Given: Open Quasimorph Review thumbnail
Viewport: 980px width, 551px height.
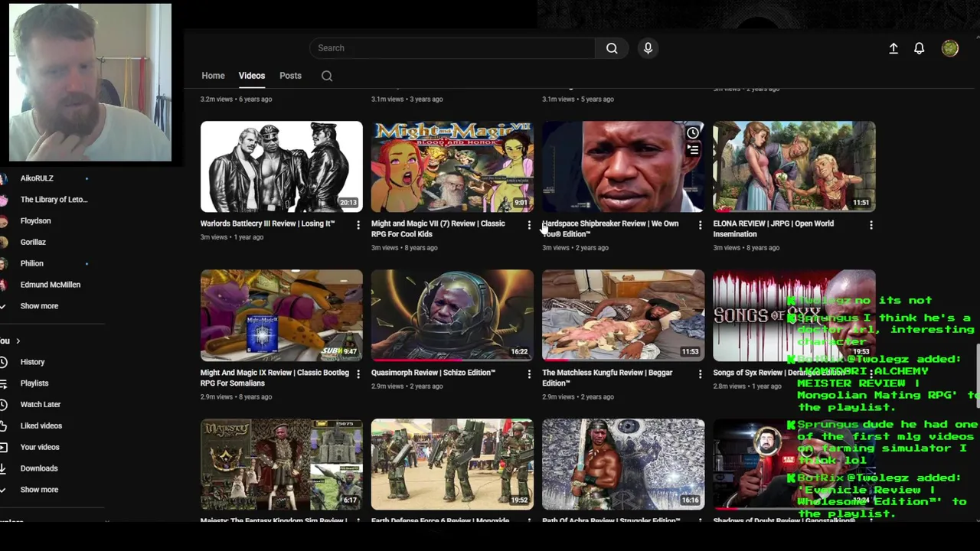Looking at the screenshot, I should point(452,315).
